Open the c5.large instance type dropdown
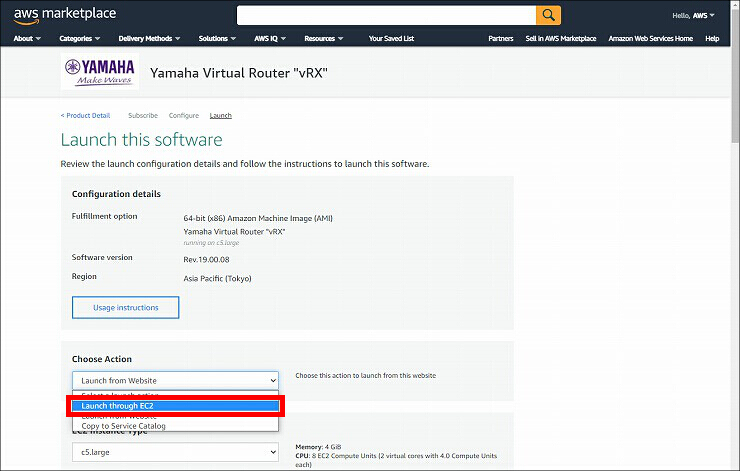740x471 pixels. click(175, 452)
